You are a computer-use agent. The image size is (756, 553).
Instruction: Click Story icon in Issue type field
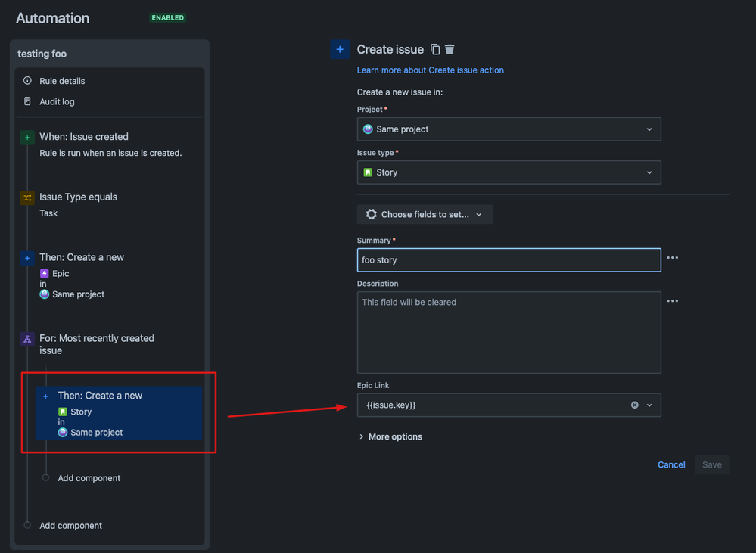point(368,172)
